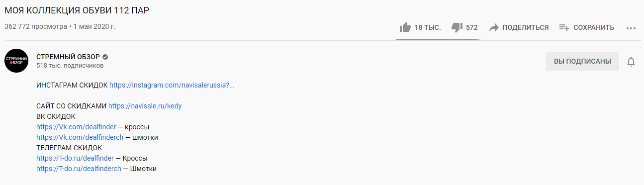Image resolution: width=644 pixels, height=185 pixels.
Task: Click the 572 dislike count
Action: [x=472, y=28]
